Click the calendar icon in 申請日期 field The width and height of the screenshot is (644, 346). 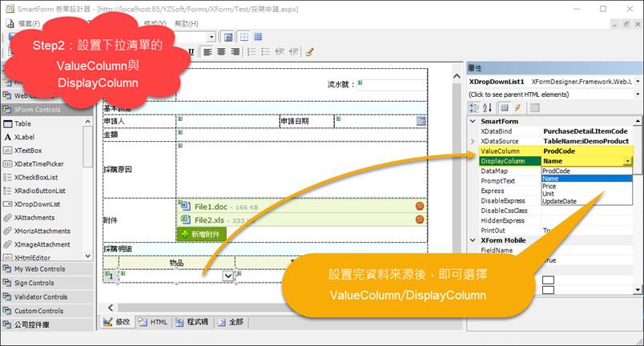tap(421, 121)
